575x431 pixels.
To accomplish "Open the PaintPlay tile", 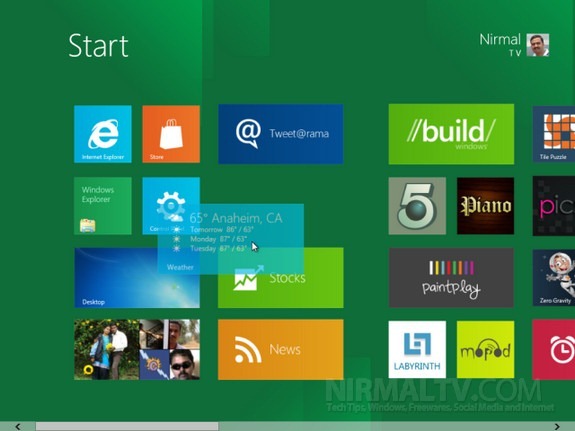I will pos(451,278).
